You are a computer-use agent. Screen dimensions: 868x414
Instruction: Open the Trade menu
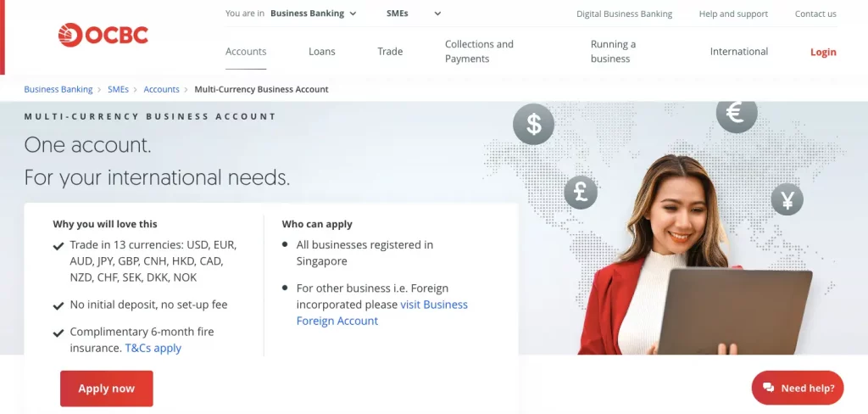pos(390,52)
